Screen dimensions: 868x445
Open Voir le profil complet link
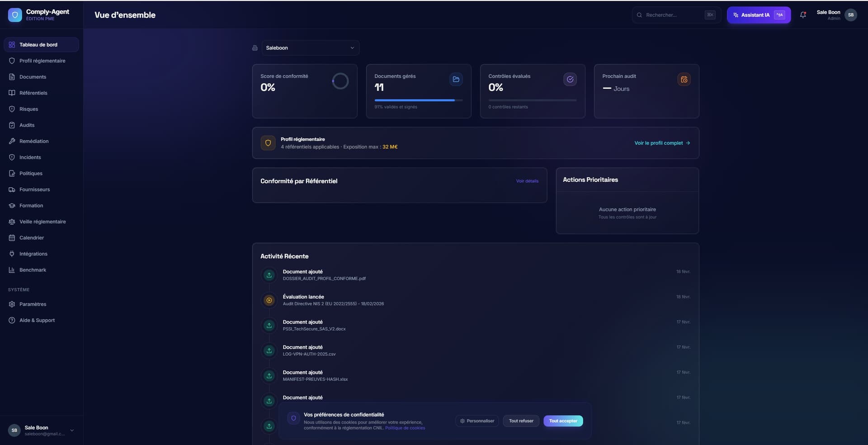click(x=662, y=143)
